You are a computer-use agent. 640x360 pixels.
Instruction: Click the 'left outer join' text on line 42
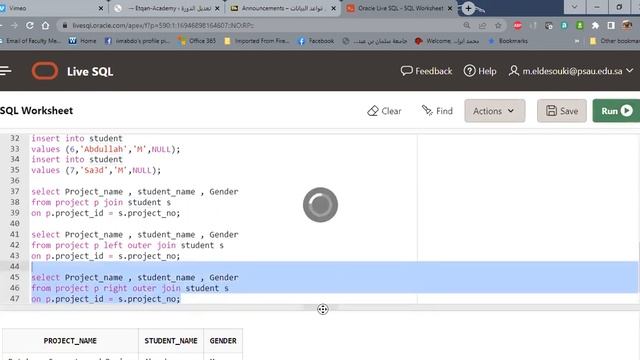tap(140, 245)
